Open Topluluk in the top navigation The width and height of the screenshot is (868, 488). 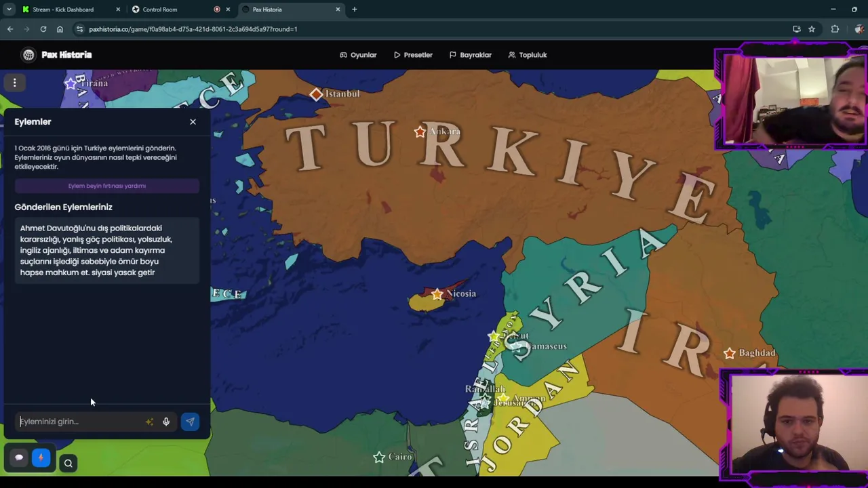[528, 55]
